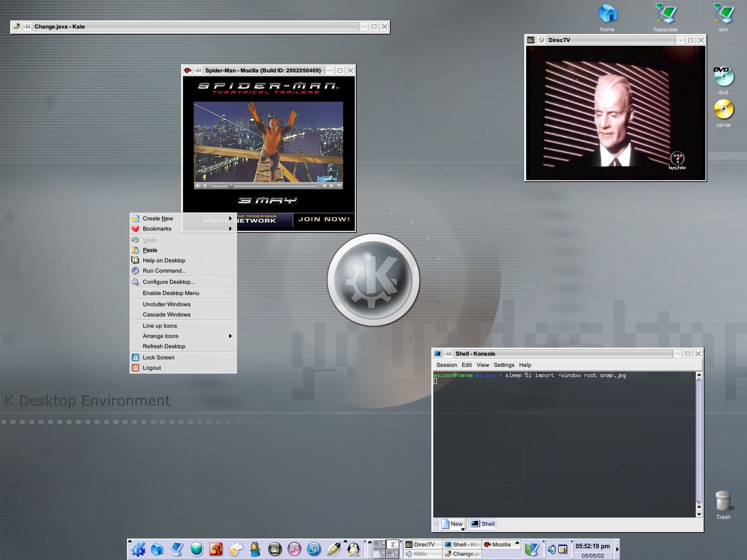Switch to virtual desktop 4 in pager
Viewport: 747px width, 560px height.
(x=392, y=554)
